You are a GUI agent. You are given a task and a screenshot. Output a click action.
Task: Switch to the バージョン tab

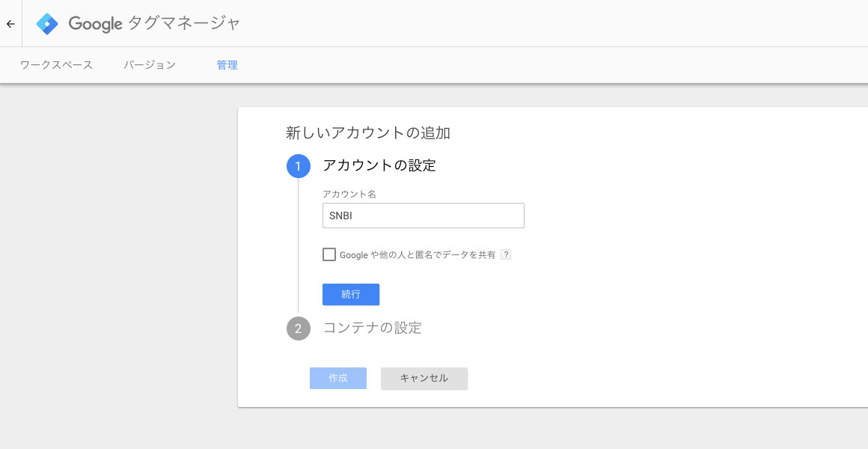pyautogui.click(x=150, y=65)
